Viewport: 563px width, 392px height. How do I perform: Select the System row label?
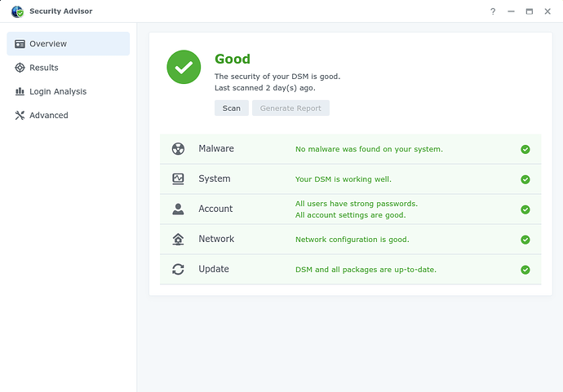pos(215,178)
